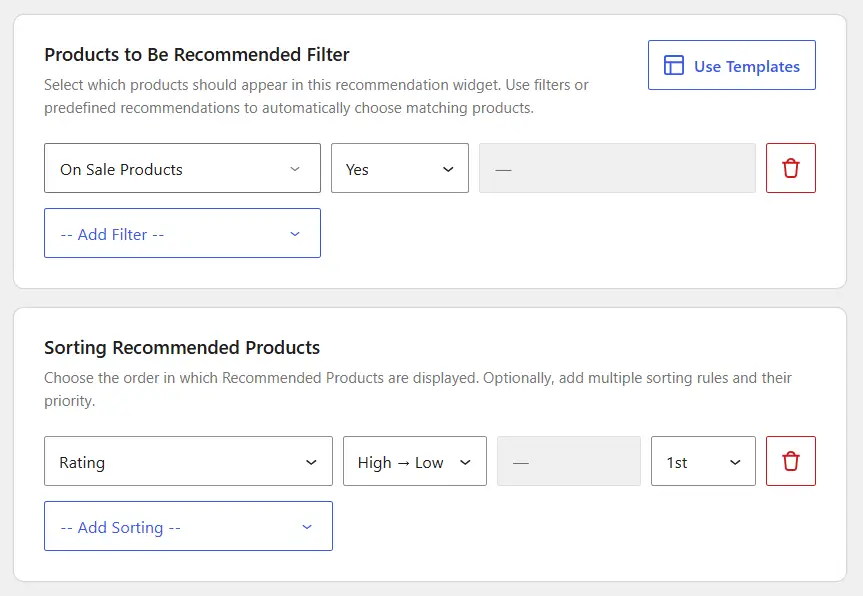The height and width of the screenshot is (596, 863).
Task: Delete the On Sale Products filter row
Action: (790, 168)
